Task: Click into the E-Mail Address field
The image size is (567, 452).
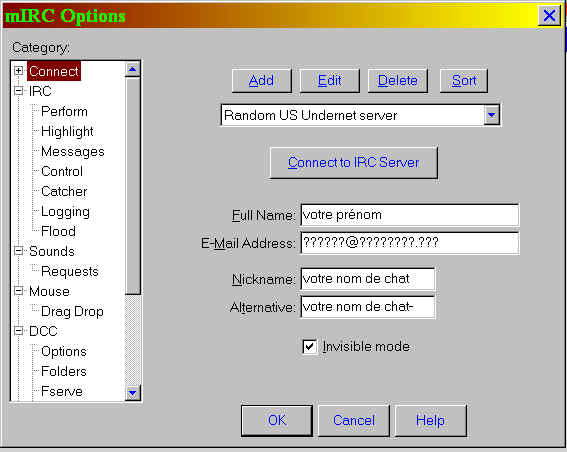Action: coord(410,243)
